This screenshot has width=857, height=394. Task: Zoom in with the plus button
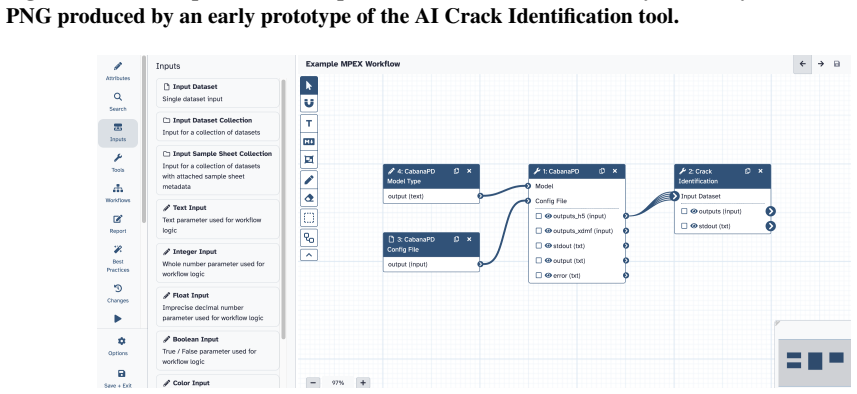[x=363, y=383]
